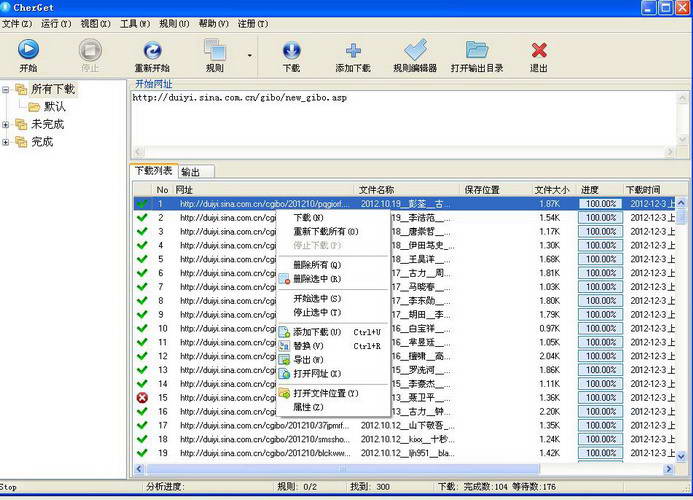Viewport: 693px width, 500px height.
Task: Choose 删除选中 from the context menu
Action: click(x=316, y=279)
